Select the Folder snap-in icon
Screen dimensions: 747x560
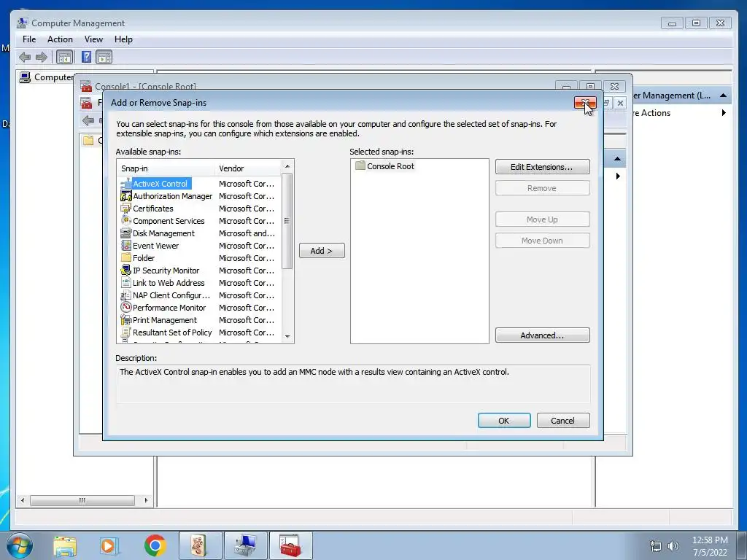125,258
